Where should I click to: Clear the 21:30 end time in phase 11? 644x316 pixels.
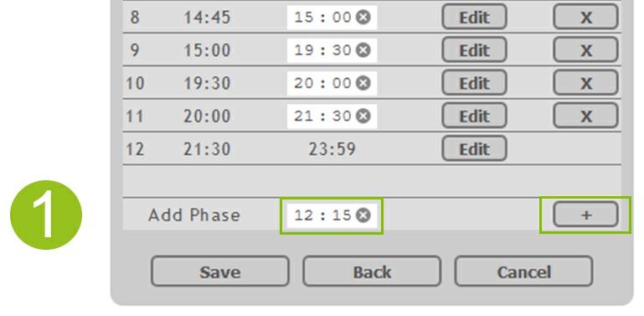(x=363, y=117)
